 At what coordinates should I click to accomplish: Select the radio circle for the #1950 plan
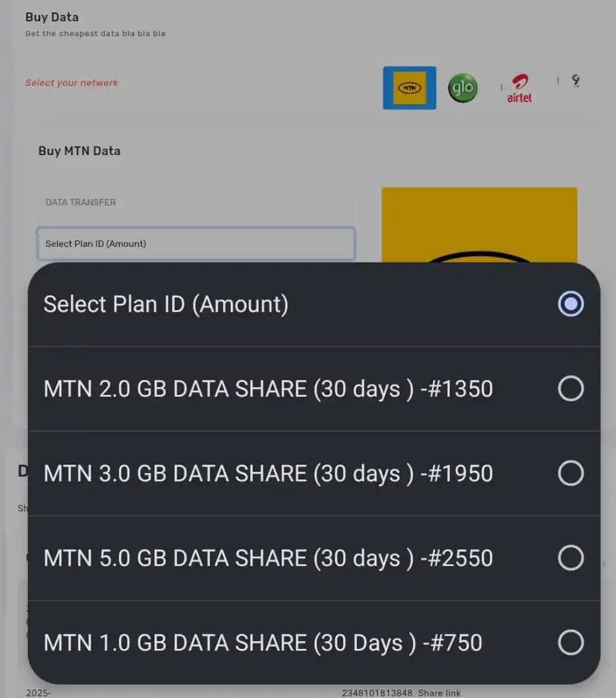pyautogui.click(x=571, y=473)
